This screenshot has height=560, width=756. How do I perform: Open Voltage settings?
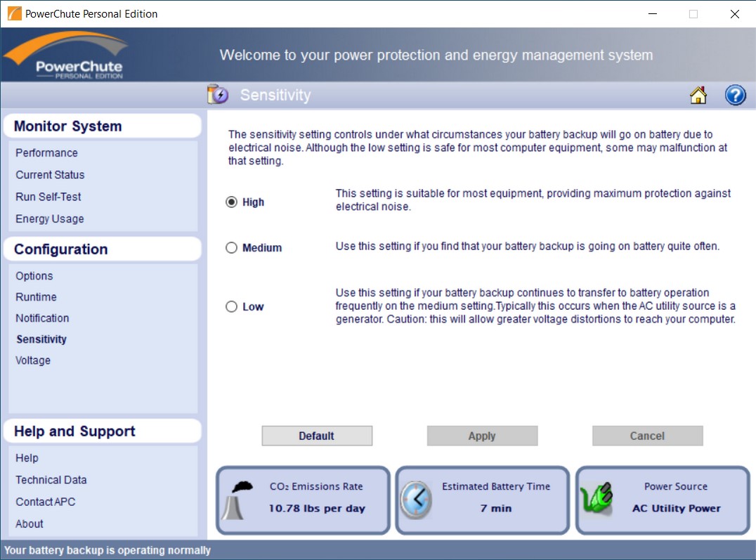pos(33,360)
